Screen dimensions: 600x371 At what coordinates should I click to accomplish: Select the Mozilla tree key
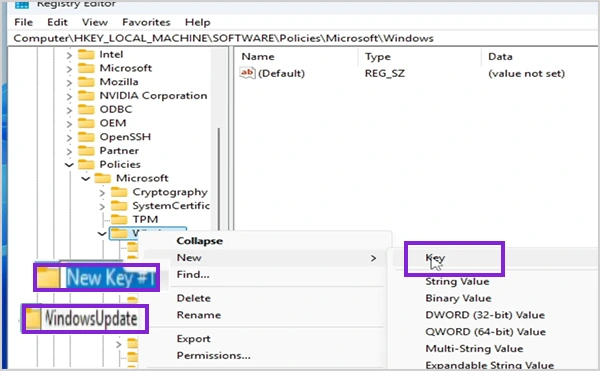tap(119, 82)
